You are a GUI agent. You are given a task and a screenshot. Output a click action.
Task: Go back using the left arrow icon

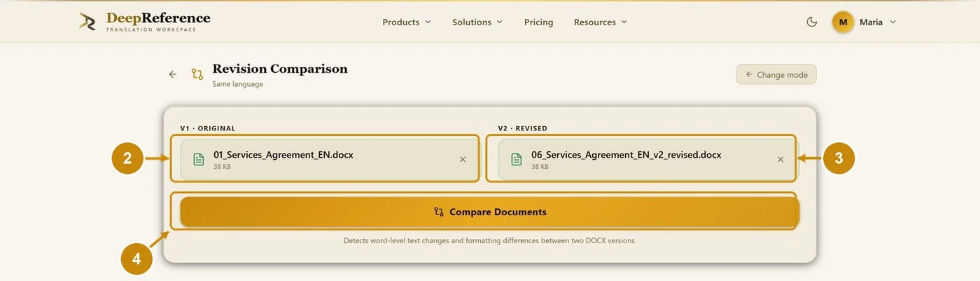(x=173, y=74)
